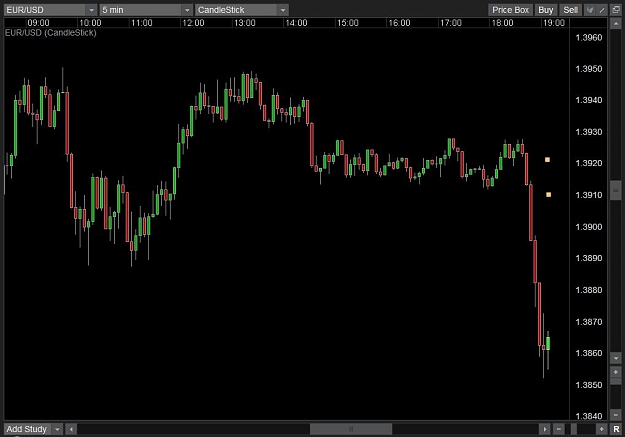Click the 1.3890 price label
625x437 pixels.
point(589,258)
